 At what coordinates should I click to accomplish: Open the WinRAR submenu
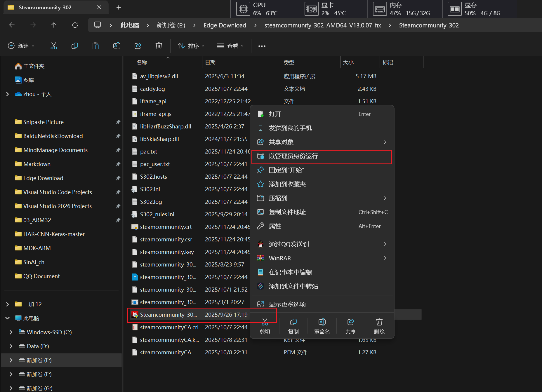[x=322, y=258]
